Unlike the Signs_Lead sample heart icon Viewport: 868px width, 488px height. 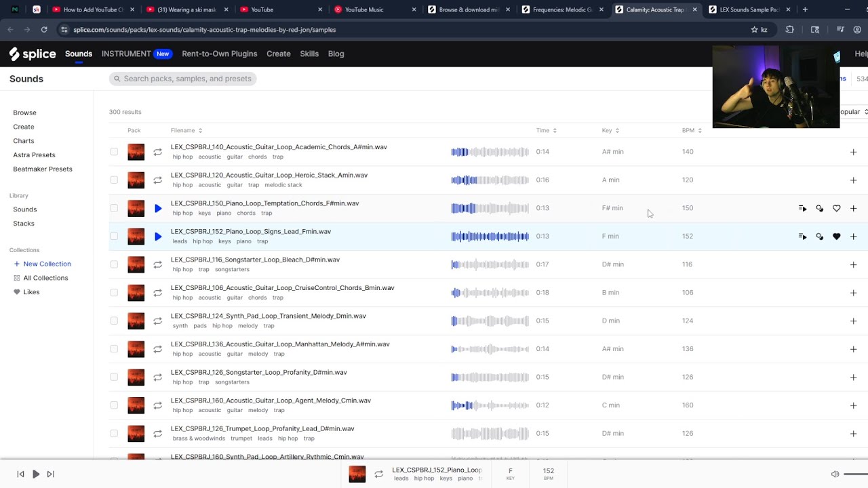[836, 237]
